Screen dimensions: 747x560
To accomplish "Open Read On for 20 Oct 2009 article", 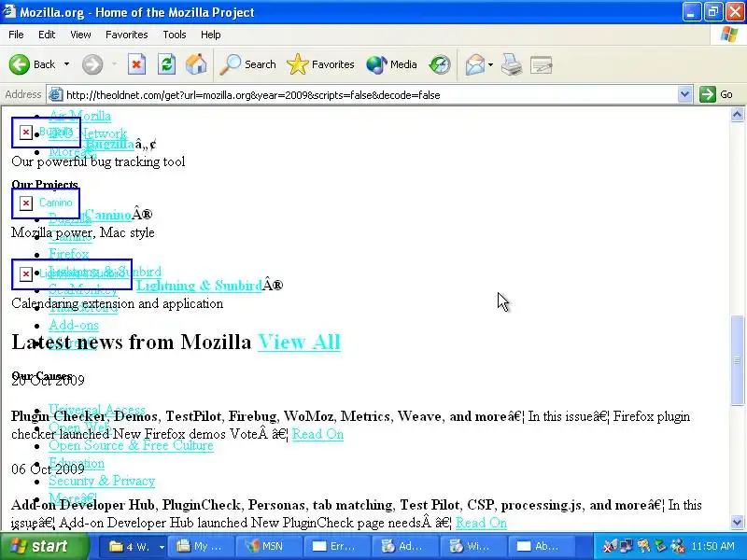I will coord(317,434).
